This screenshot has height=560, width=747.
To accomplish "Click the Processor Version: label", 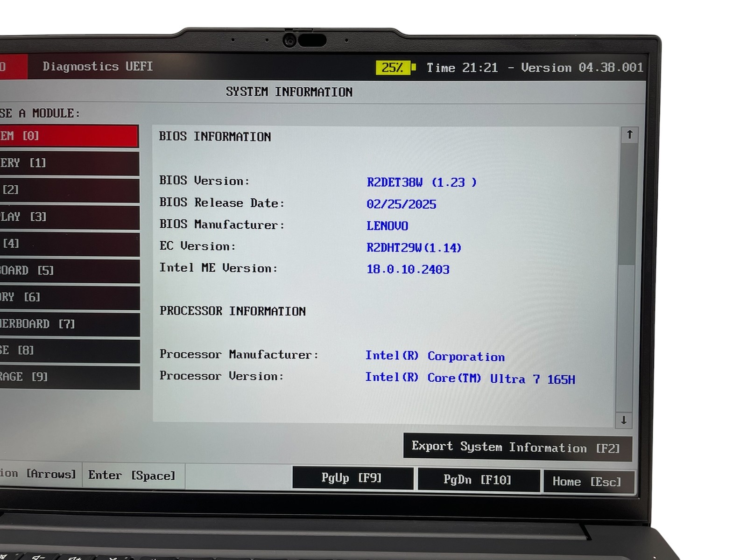I will tap(222, 376).
